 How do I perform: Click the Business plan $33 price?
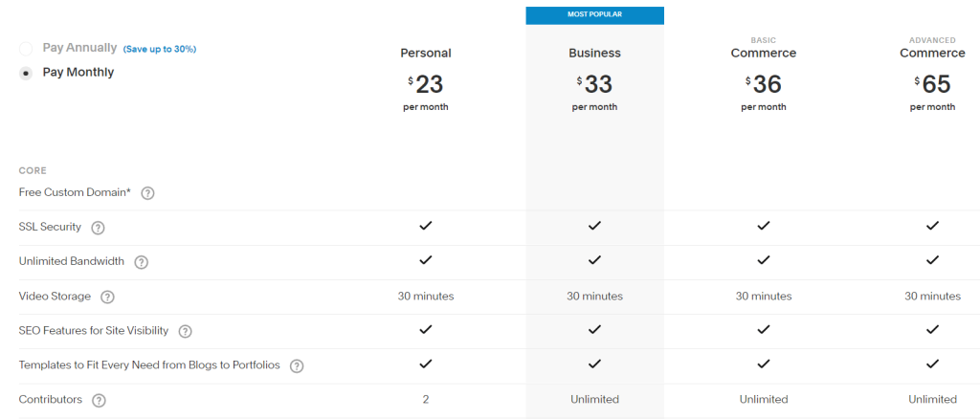594,83
